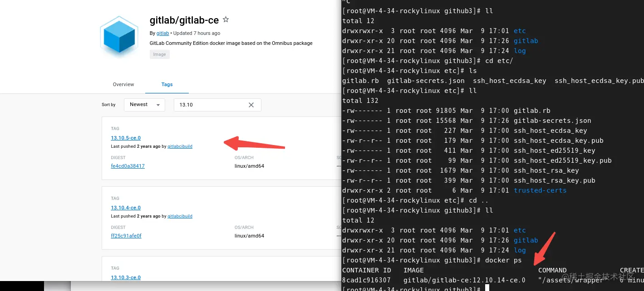Open the gitlab publisher link
This screenshot has width=644, height=291.
162,33
